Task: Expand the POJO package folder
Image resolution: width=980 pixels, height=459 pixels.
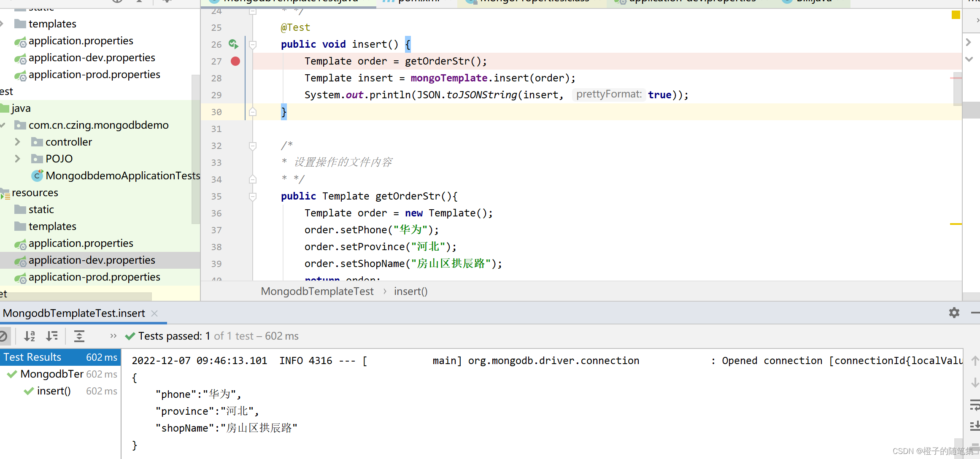Action: coord(17,159)
